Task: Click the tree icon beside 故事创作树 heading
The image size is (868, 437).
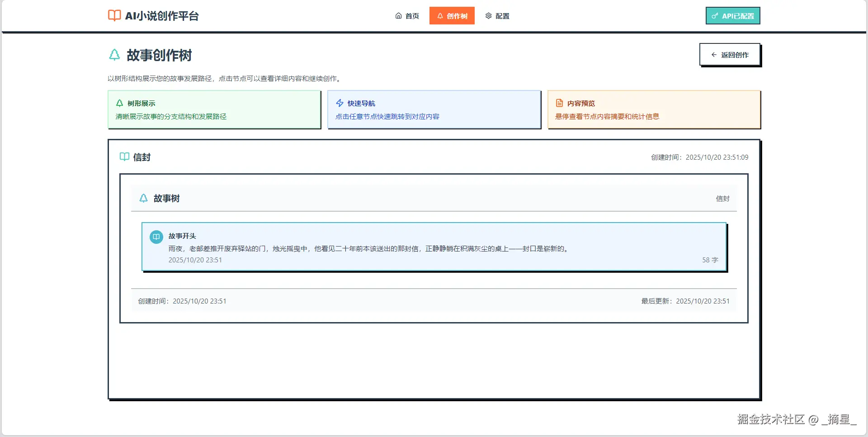Action: 114,55
